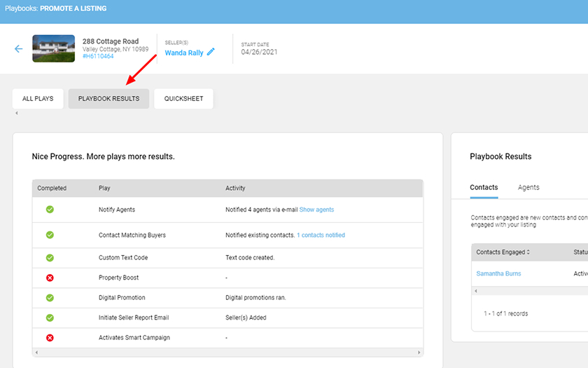Click the Playbook Results button
Screen dimensions: 588x368
108,99
